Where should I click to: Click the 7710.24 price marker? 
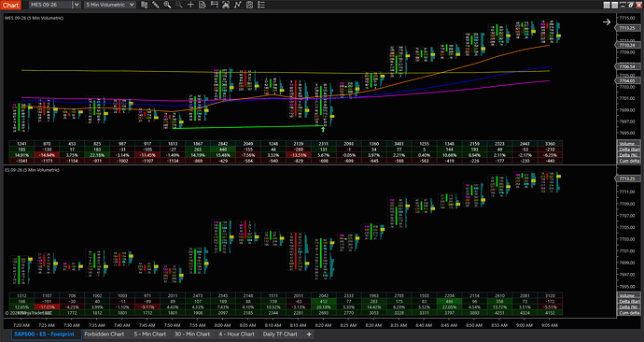pyautogui.click(x=627, y=45)
